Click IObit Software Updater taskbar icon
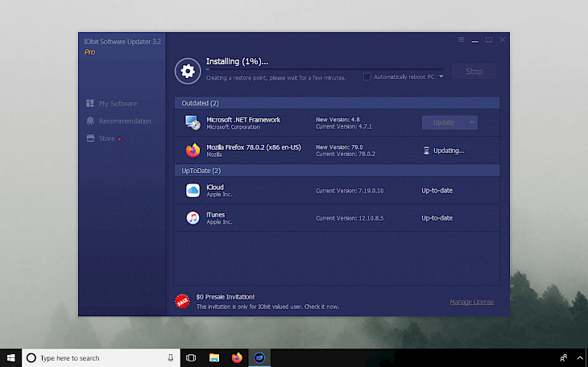588x367 pixels. tap(259, 358)
